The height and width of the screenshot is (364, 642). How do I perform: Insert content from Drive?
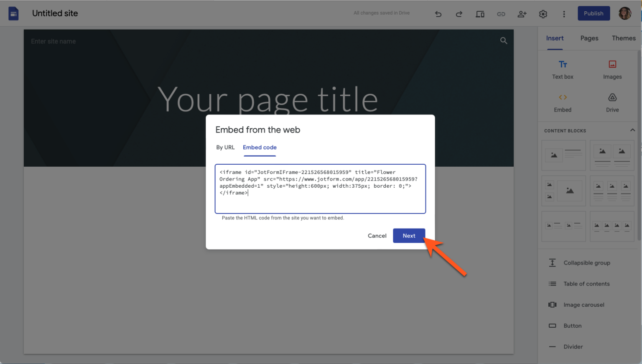pos(612,102)
